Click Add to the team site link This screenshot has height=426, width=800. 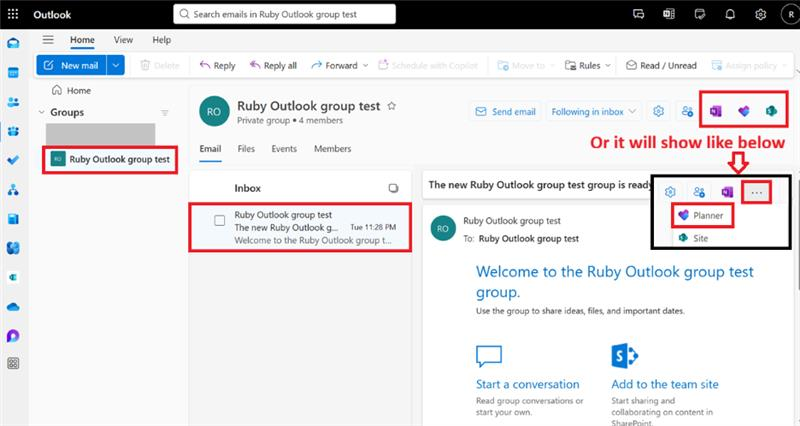point(665,384)
